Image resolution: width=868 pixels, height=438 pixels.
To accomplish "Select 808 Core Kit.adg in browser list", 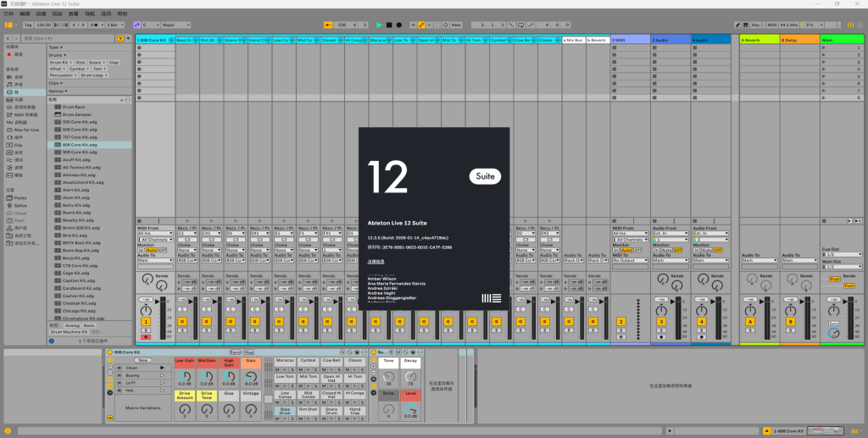I will click(79, 145).
